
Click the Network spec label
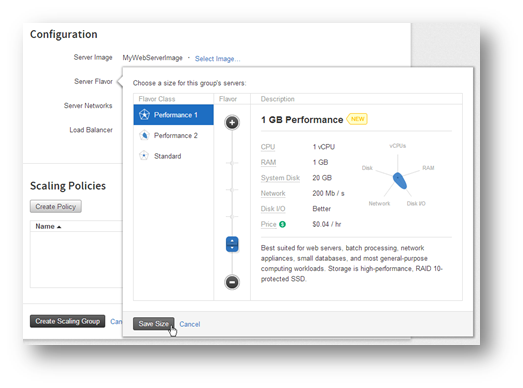pos(273,193)
